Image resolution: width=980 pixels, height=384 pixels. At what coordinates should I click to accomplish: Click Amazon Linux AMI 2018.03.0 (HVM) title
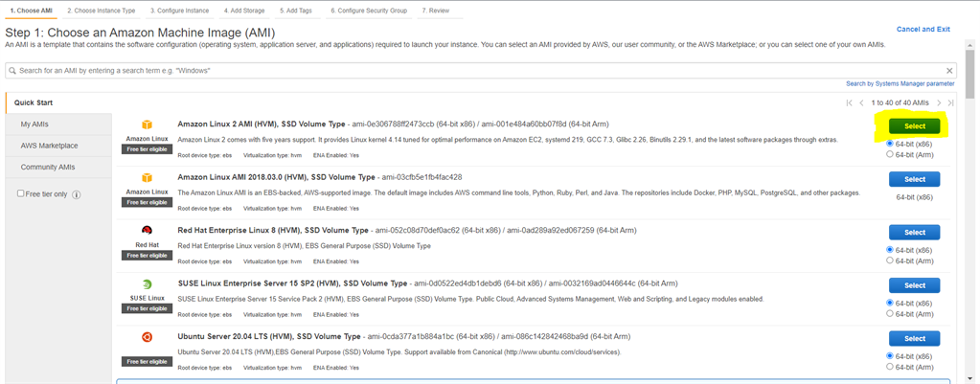[x=276, y=177]
